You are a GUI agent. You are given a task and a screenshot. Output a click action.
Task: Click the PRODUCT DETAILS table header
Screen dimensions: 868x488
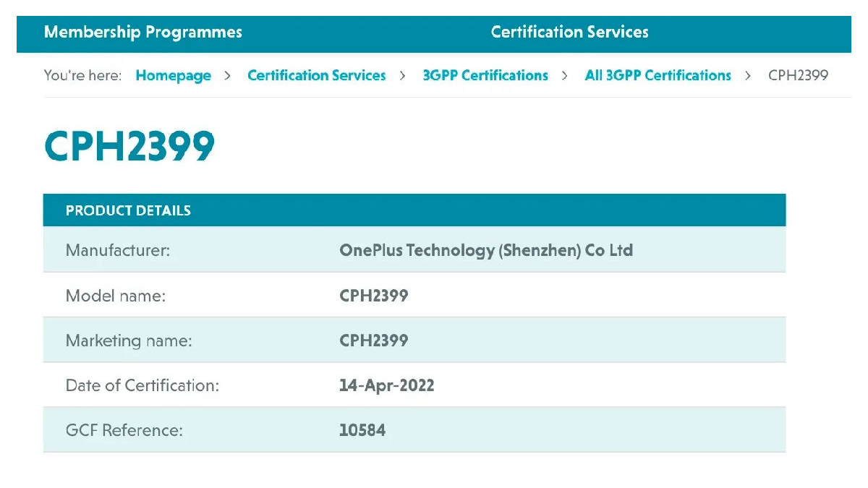pyautogui.click(x=128, y=211)
